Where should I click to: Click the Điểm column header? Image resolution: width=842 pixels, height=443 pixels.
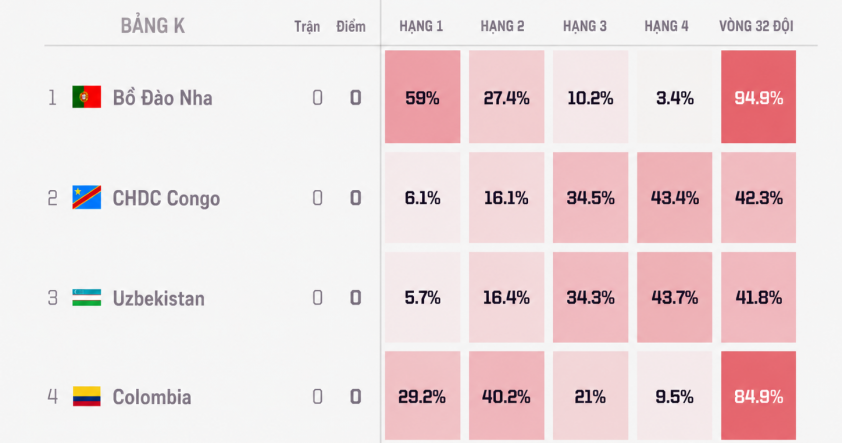(x=351, y=26)
